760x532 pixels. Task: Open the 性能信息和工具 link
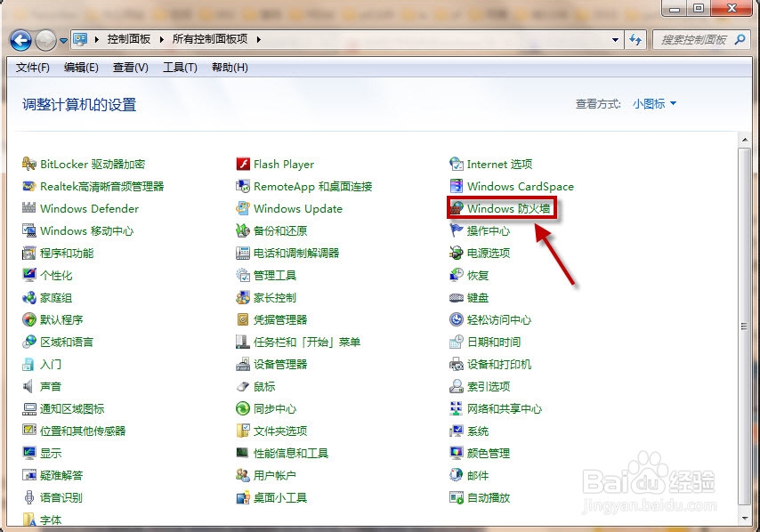tap(291, 453)
